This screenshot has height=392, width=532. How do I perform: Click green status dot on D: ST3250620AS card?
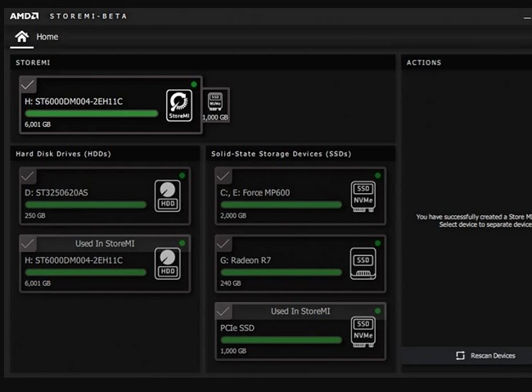(183, 175)
